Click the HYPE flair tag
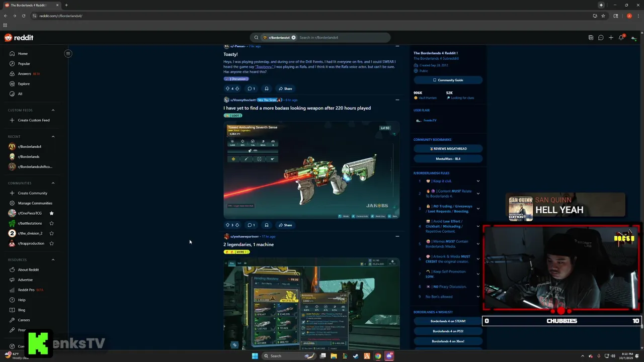The width and height of the screenshot is (644, 362). tap(236, 252)
